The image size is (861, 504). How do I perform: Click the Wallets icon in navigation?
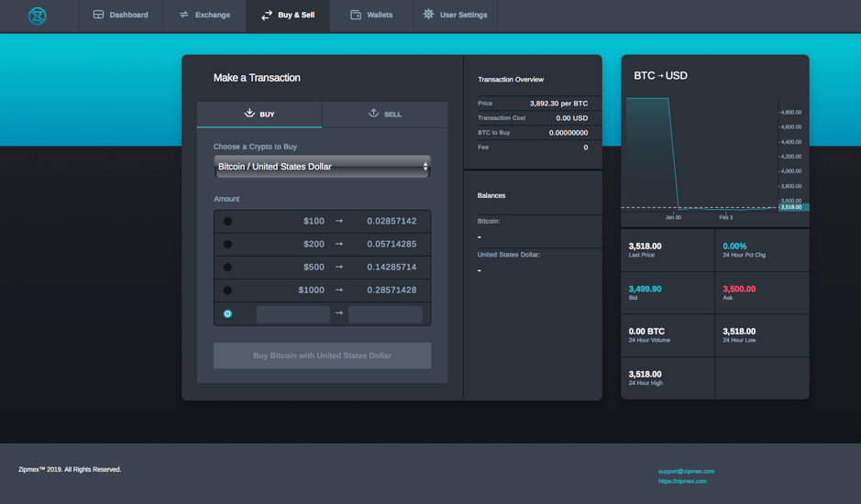point(356,15)
